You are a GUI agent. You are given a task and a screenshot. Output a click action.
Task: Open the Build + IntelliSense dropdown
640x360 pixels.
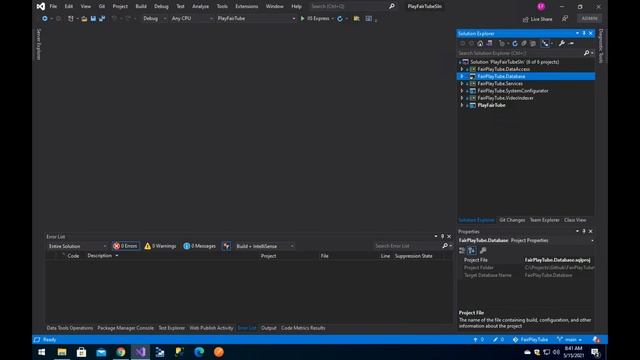264,246
